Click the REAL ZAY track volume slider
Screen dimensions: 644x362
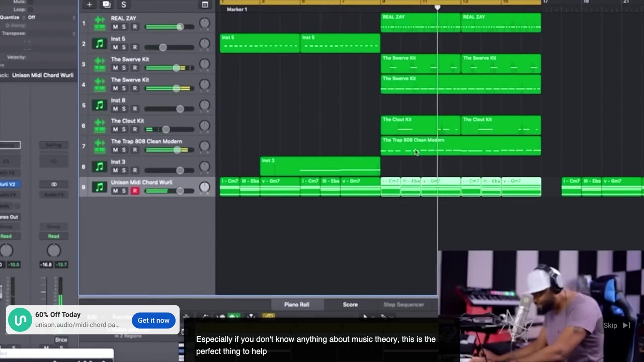pos(170,27)
